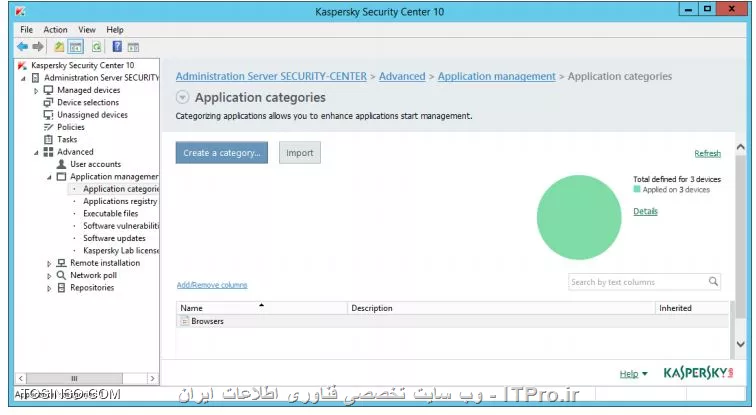This screenshot has height=415, width=756.
Task: Open the View menu
Action: pos(87,29)
